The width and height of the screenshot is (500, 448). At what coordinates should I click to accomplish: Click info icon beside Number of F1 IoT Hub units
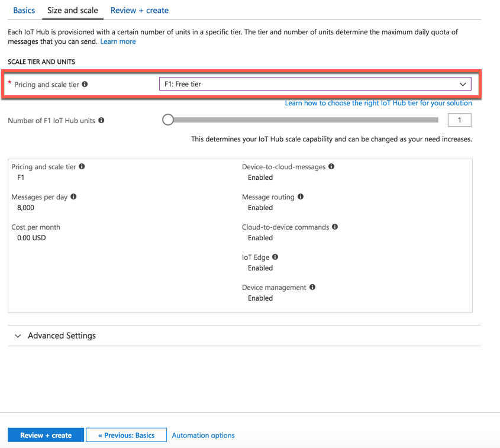click(102, 120)
